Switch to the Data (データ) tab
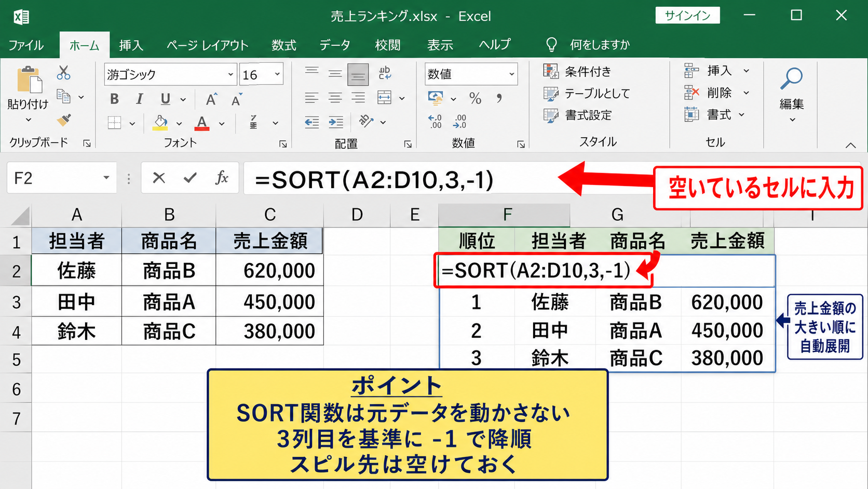Screen dimensions: 868x489 click(335, 45)
